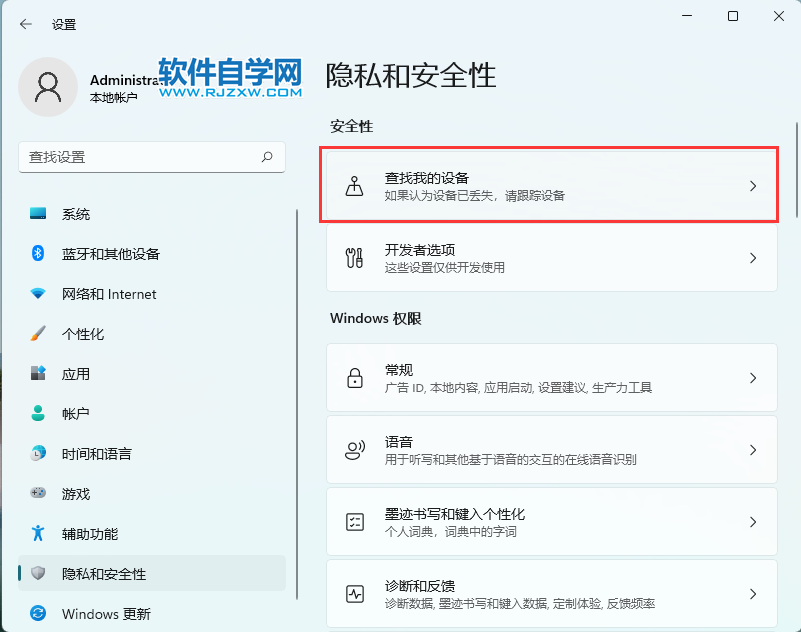This screenshot has width=801, height=632.
Task: Click the 查找设置 search field
Action: [140, 157]
